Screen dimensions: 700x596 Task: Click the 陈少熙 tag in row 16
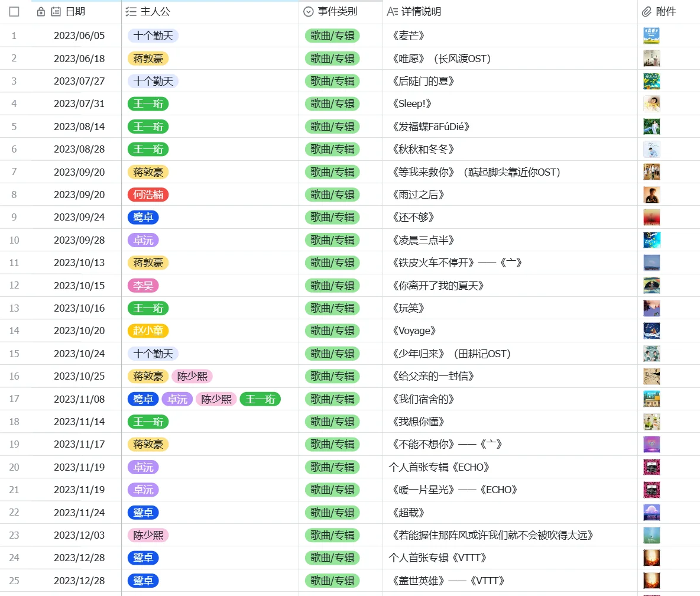(192, 376)
